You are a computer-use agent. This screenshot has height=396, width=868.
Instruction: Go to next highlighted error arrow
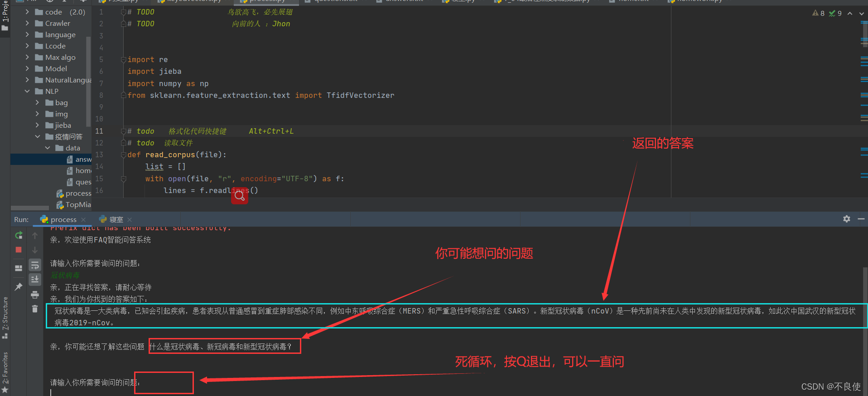tap(862, 13)
